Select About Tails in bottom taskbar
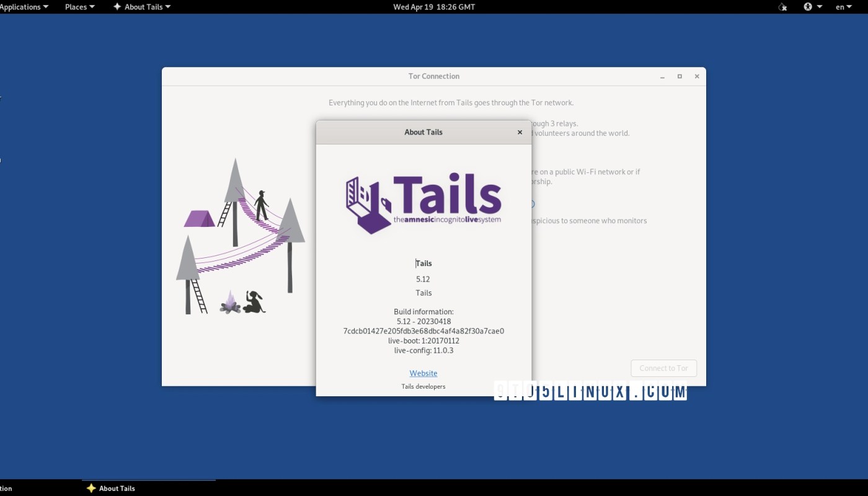This screenshot has width=868, height=496. [x=149, y=488]
